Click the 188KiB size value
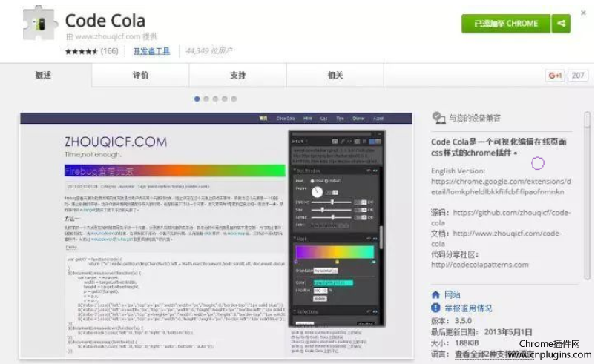 point(467,343)
